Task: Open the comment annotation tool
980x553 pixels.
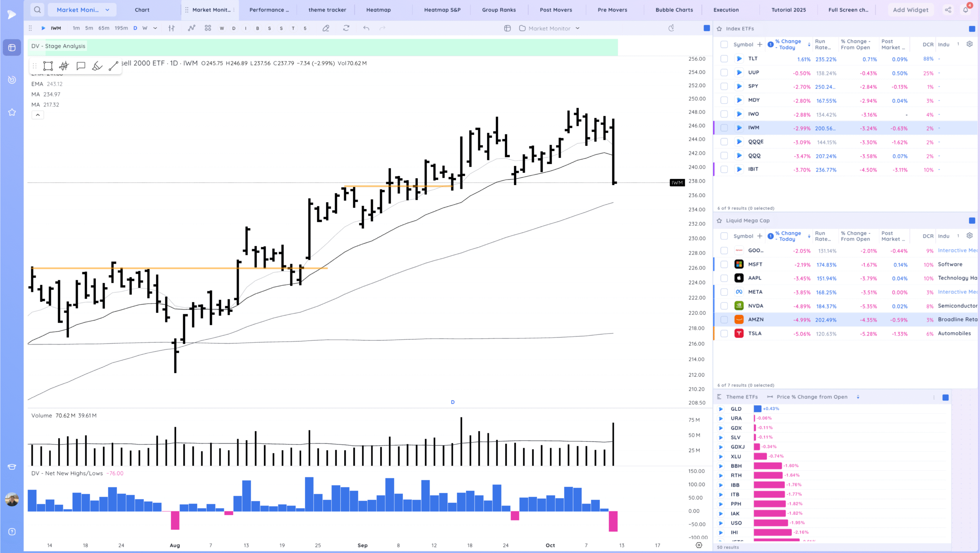Action: pos(81,66)
